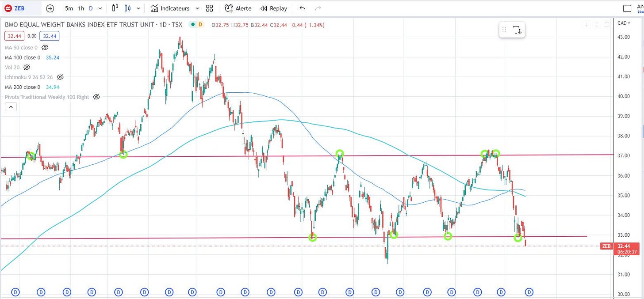The height and width of the screenshot is (299, 644).
Task: Click the plus icon to compare symbols
Action: tap(50, 8)
